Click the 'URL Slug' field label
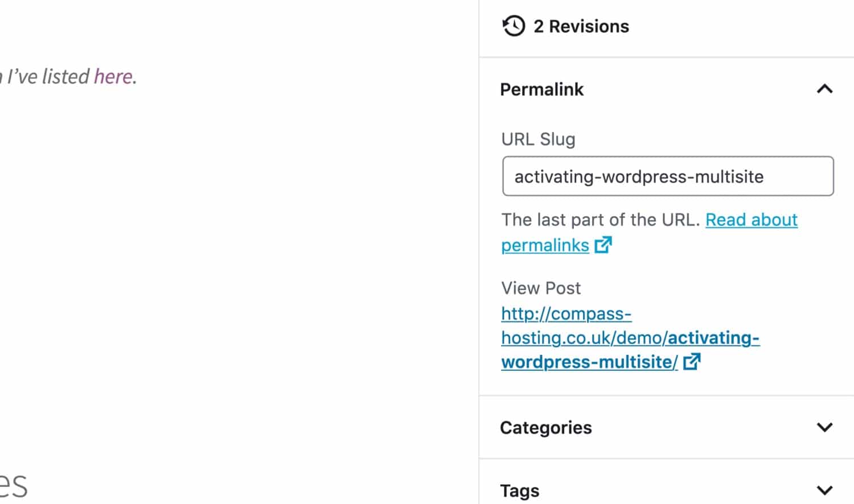The image size is (854, 504). 538,139
